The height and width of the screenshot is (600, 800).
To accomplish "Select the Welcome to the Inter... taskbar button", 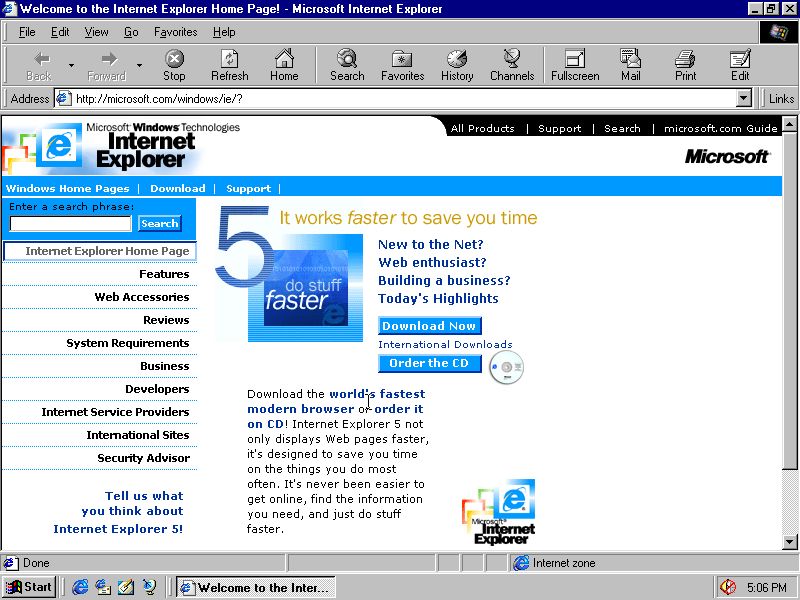I will point(256,587).
